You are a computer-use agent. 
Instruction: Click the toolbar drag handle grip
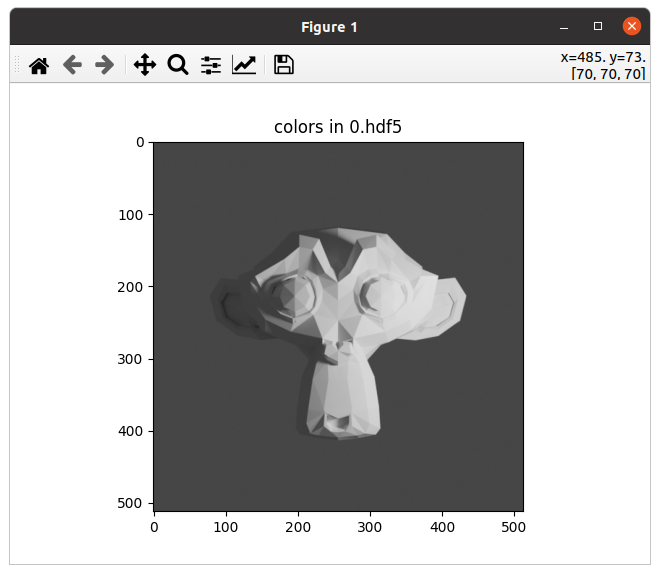(x=17, y=64)
